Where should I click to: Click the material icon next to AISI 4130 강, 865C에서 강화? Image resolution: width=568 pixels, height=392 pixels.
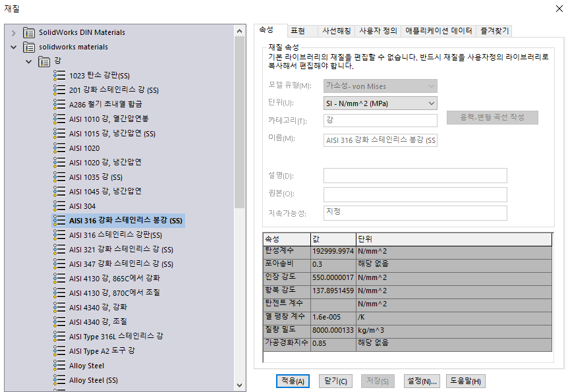tap(59, 278)
